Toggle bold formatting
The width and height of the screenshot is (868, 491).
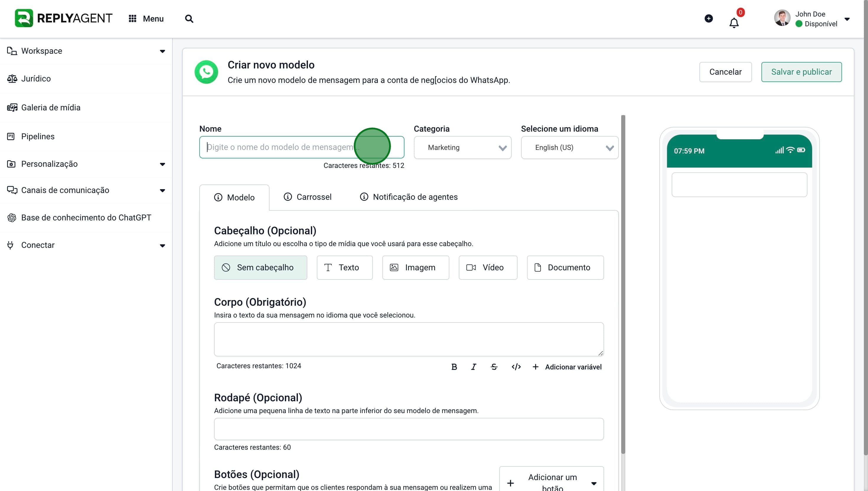coord(454,367)
